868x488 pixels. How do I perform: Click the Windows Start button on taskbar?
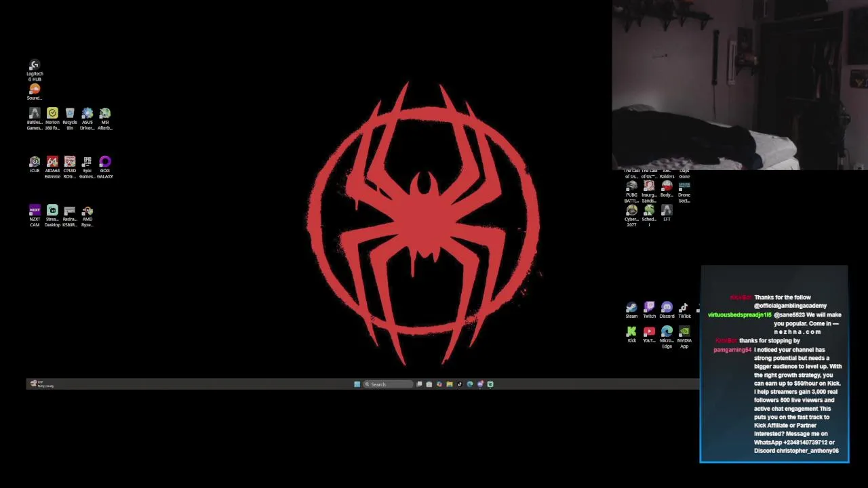(x=357, y=384)
